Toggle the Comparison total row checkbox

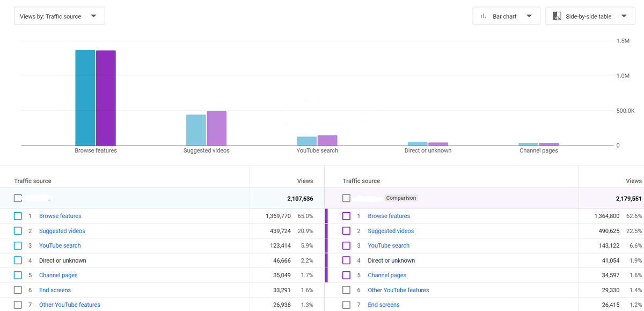coord(346,198)
